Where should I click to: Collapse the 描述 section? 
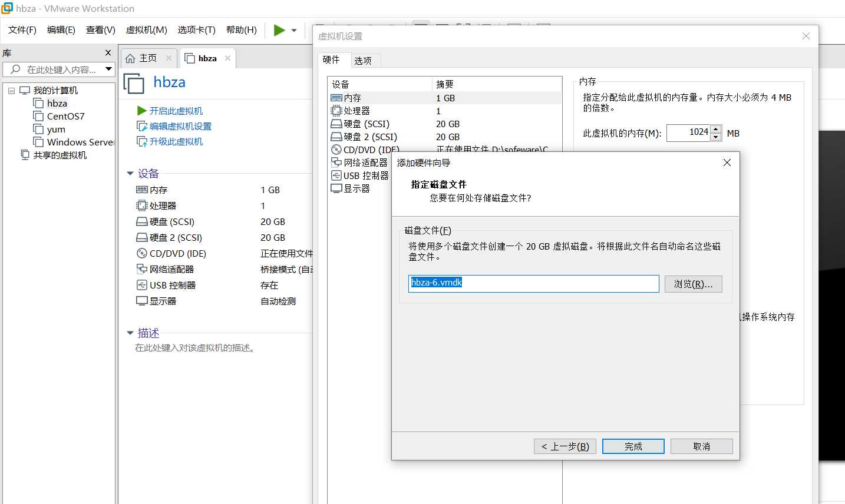[130, 333]
